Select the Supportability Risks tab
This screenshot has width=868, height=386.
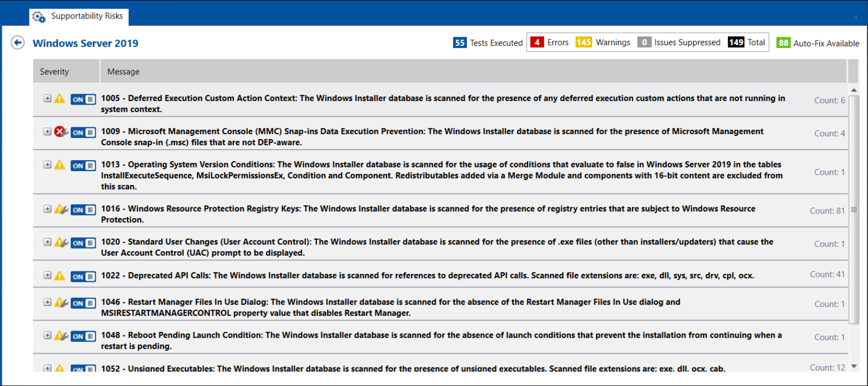coord(79,16)
